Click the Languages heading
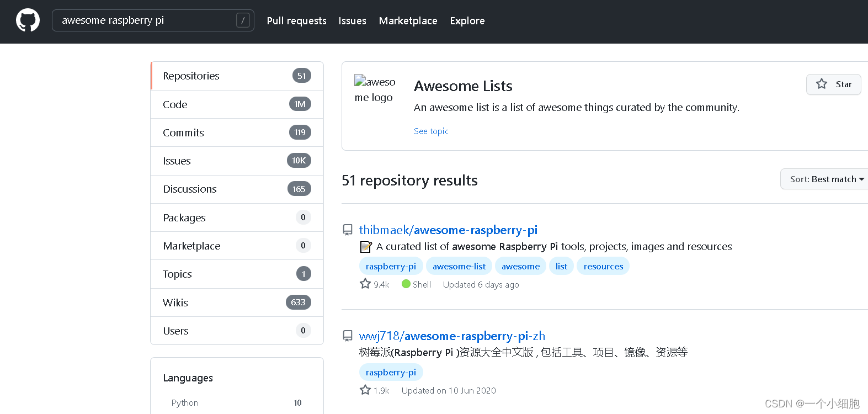The image size is (868, 414). (x=188, y=378)
